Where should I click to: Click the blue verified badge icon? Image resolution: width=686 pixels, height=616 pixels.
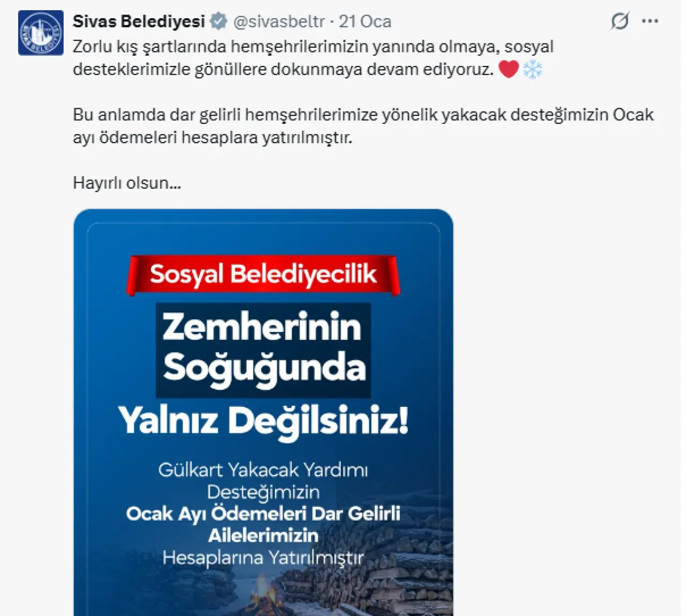point(218,21)
